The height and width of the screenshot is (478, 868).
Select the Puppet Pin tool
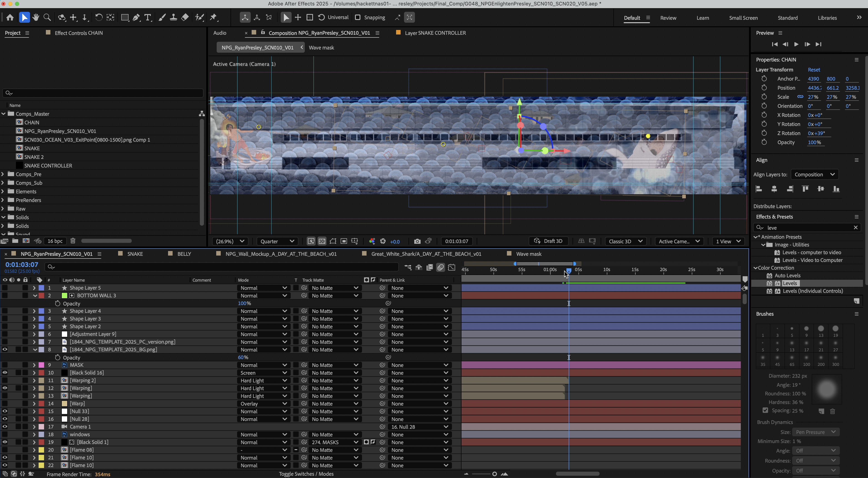214,17
